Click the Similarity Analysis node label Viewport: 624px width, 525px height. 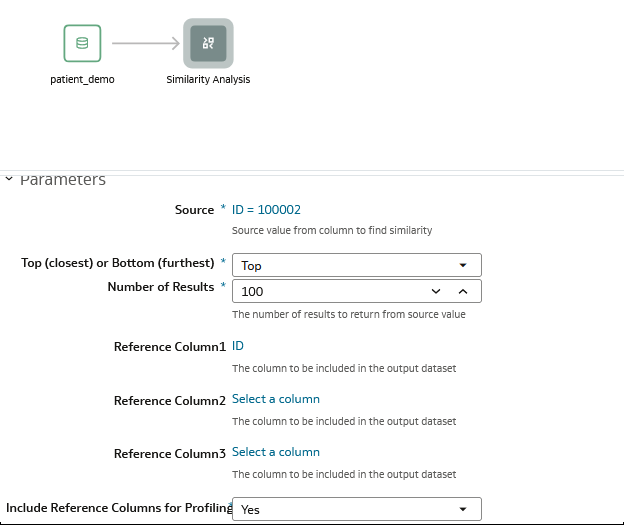[208, 80]
